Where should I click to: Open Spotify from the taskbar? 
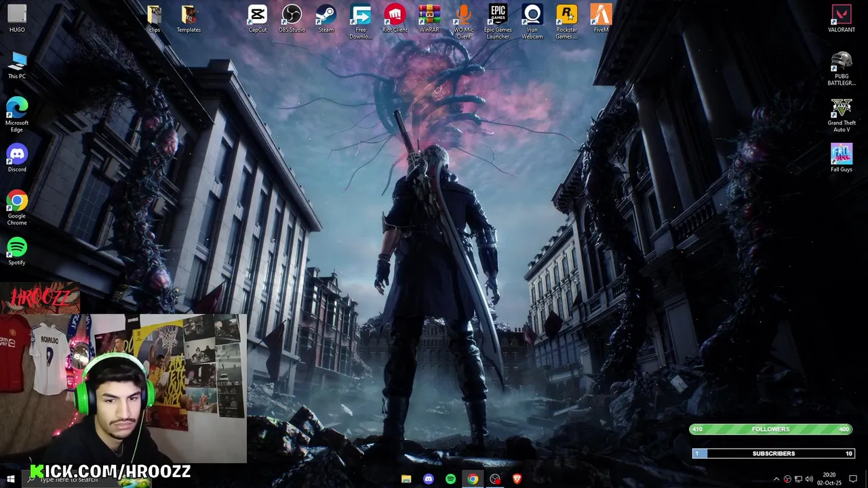point(451,479)
